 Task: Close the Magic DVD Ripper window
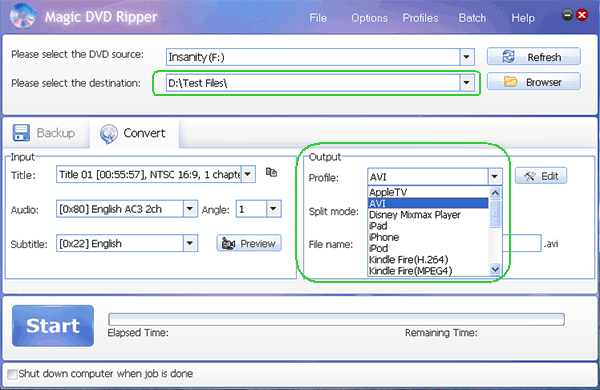pos(582,15)
